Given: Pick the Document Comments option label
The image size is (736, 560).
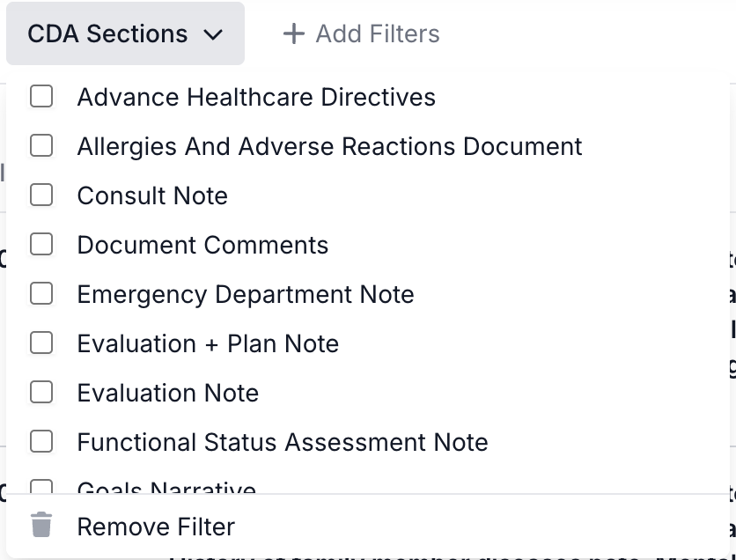Looking at the screenshot, I should (202, 245).
